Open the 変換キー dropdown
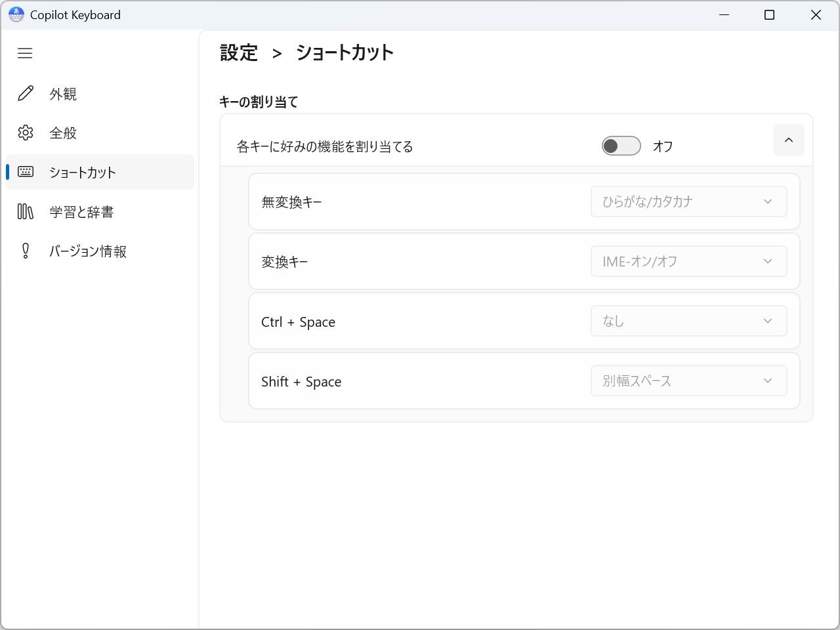The image size is (840, 630). 688,261
